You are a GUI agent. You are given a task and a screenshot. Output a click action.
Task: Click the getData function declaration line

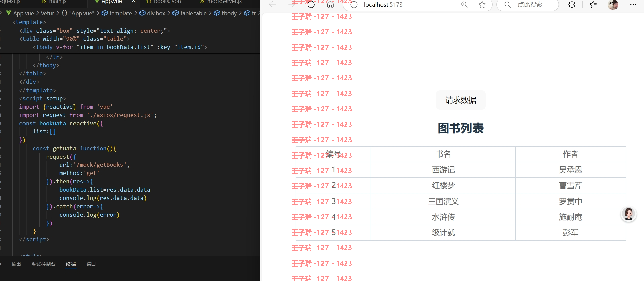coord(75,148)
